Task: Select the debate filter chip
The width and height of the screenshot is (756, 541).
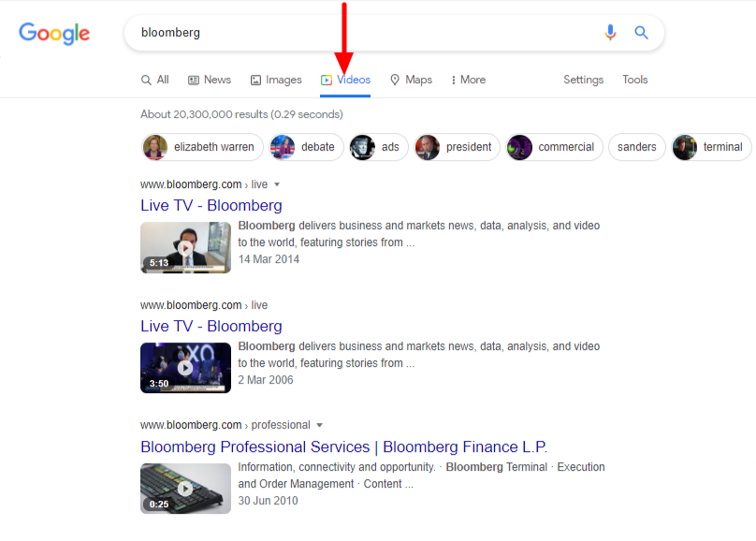Action: (x=306, y=147)
